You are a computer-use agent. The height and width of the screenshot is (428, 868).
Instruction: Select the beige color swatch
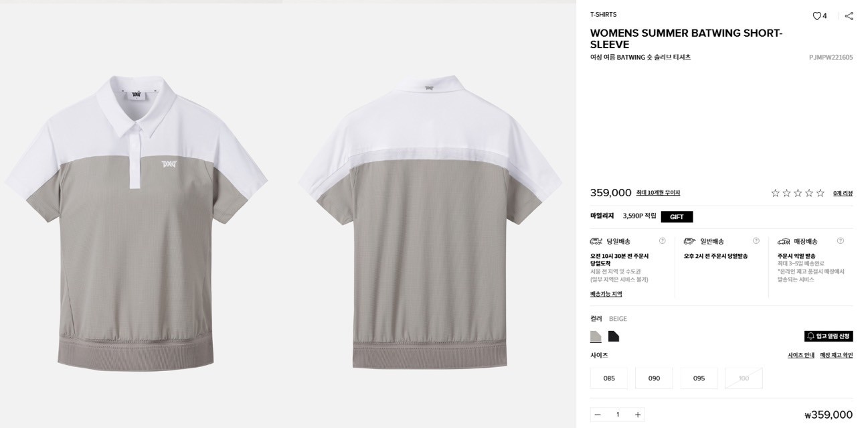point(596,336)
